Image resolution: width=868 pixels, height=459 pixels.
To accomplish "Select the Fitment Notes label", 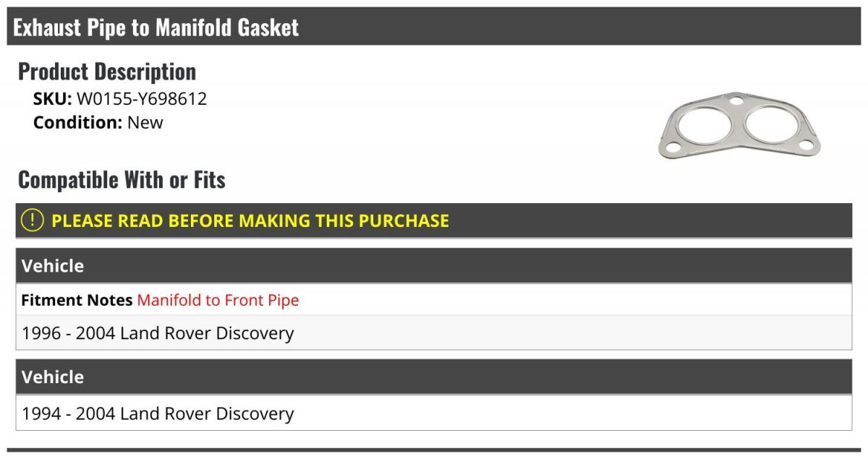I will (77, 300).
